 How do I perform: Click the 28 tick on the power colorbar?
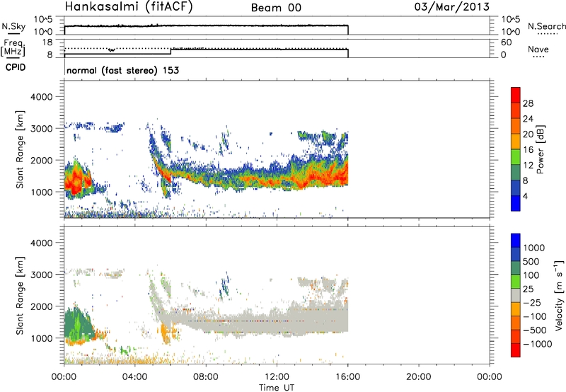click(528, 103)
